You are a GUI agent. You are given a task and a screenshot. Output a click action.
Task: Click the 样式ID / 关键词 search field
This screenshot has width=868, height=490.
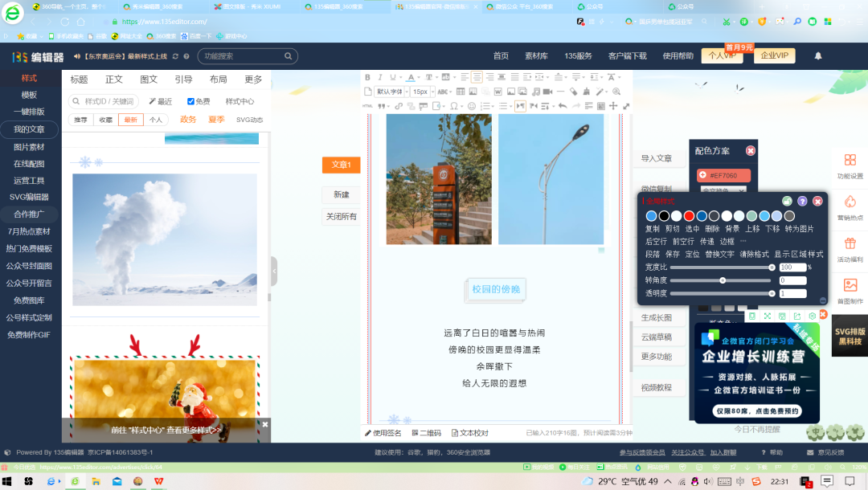(x=110, y=101)
